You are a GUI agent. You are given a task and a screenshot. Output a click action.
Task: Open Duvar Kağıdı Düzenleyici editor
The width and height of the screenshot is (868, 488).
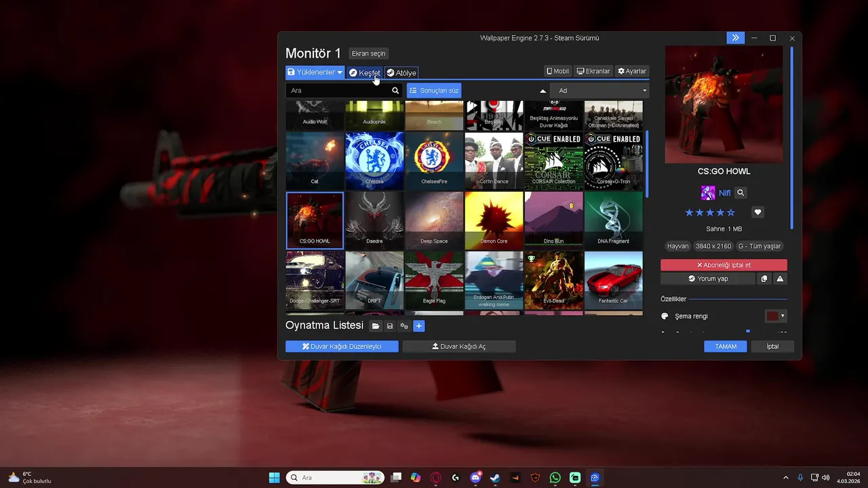click(342, 346)
